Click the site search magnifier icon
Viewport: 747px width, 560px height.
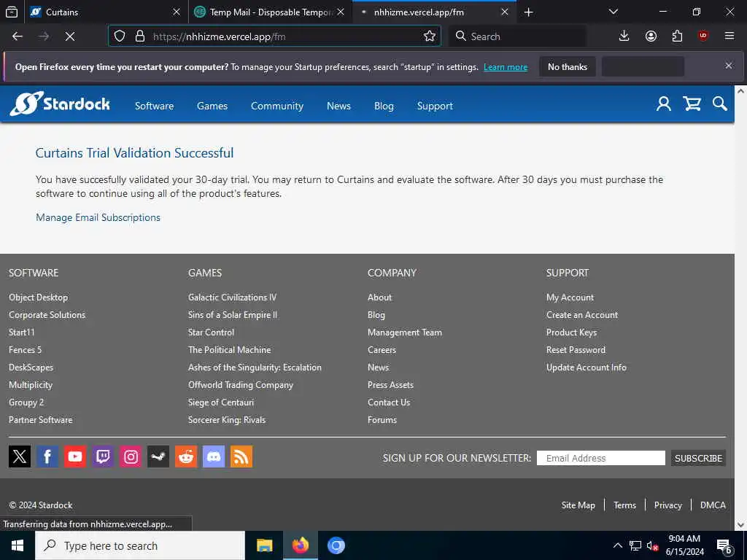click(x=720, y=104)
